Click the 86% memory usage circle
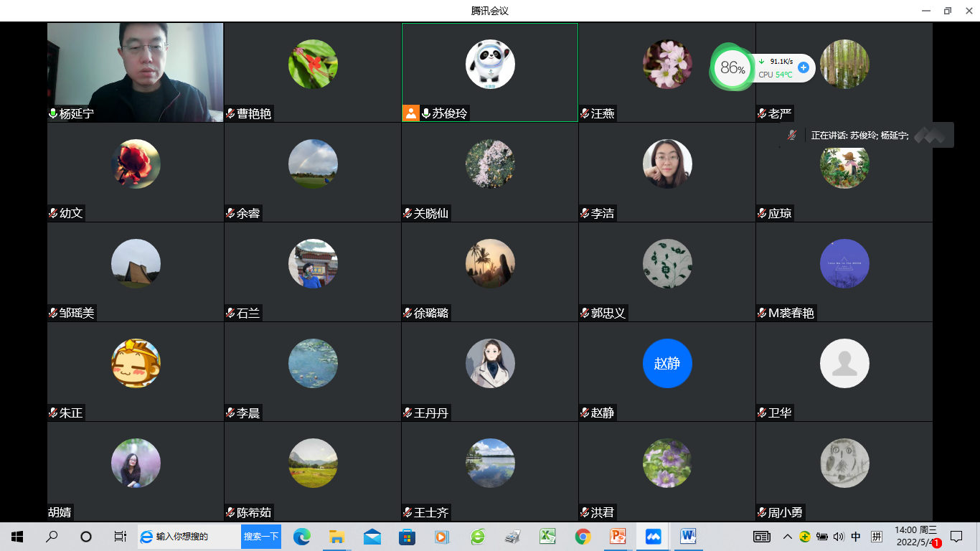The height and width of the screenshot is (551, 980). pos(732,68)
